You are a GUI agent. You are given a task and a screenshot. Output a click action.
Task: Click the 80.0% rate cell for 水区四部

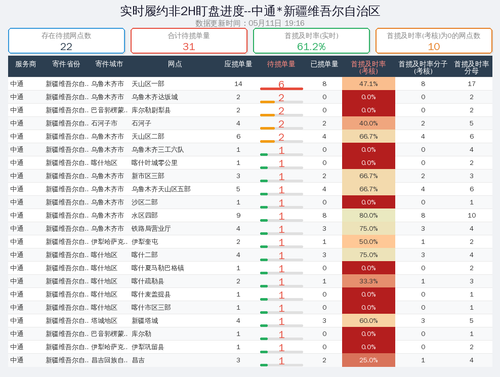[x=368, y=215]
